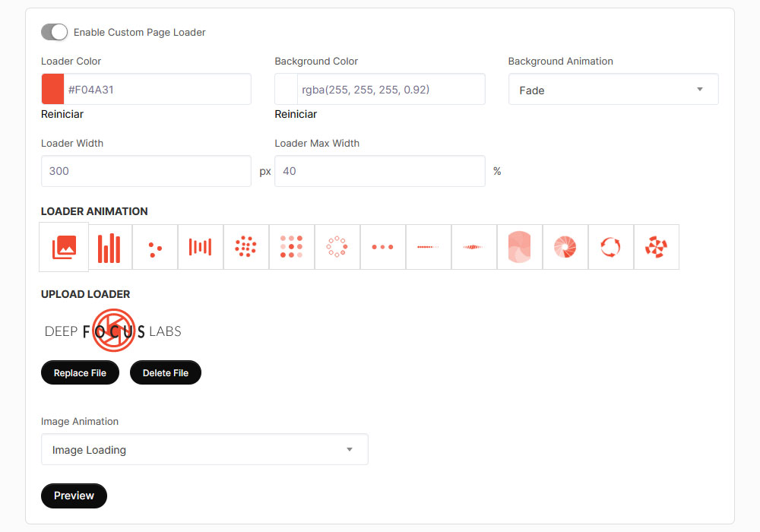760x532 pixels.
Task: Select the circular arrows loader animation
Action: point(611,247)
